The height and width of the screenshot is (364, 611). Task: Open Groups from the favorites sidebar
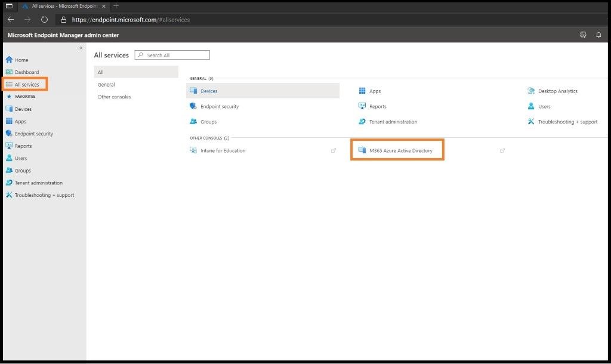point(23,170)
